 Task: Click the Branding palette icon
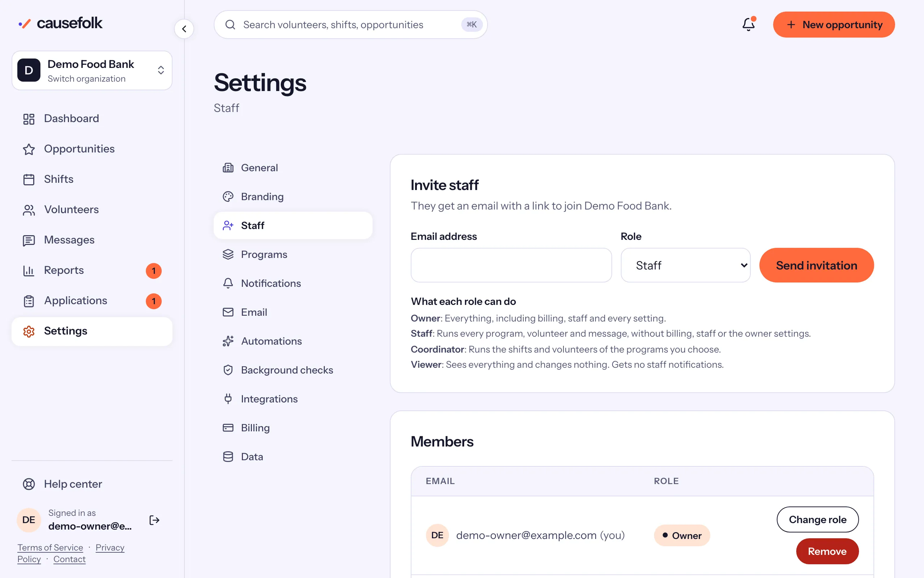tap(228, 197)
